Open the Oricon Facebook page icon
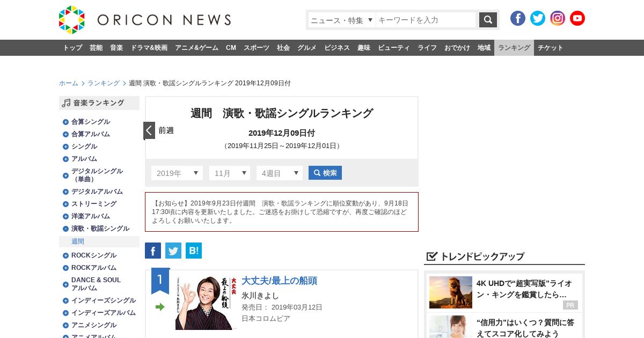 (x=518, y=18)
